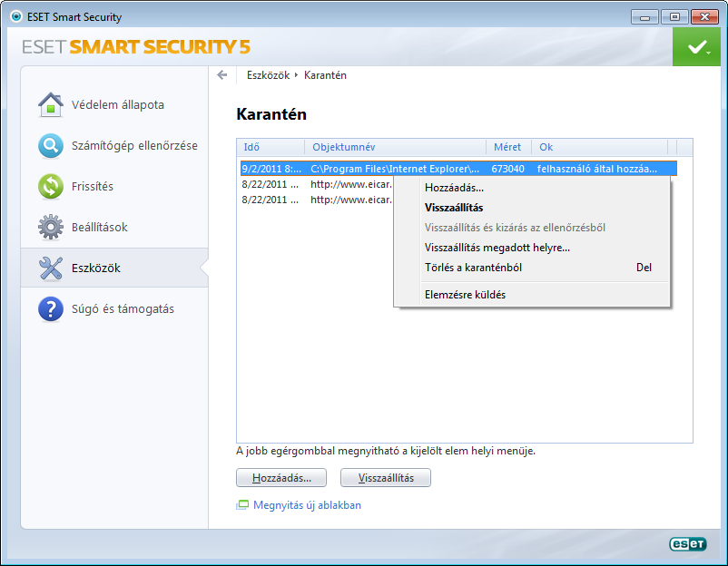Select the 9/2/2011 Internet Explorer quarantine row
The width and height of the screenshot is (728, 566).
(x=458, y=169)
